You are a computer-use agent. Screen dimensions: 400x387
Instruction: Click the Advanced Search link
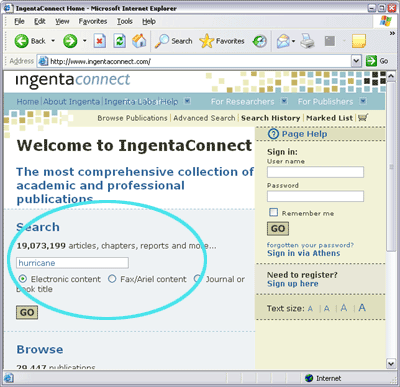click(204, 118)
